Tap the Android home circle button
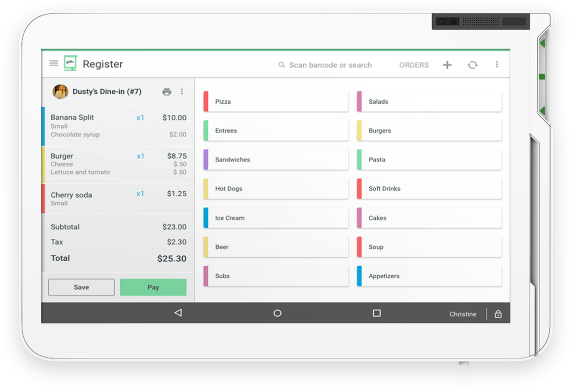Viewport: 571px width, 389px height. point(277,313)
